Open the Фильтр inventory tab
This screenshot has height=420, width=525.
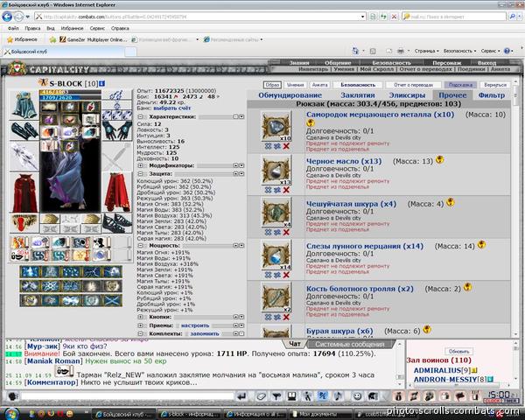click(x=491, y=95)
